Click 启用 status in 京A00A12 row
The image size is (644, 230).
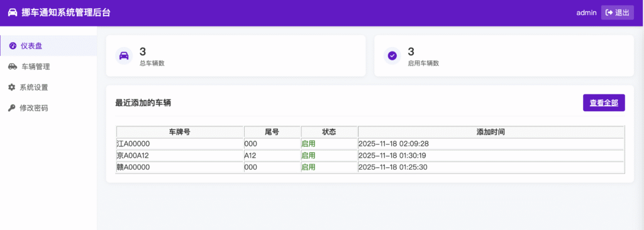308,156
